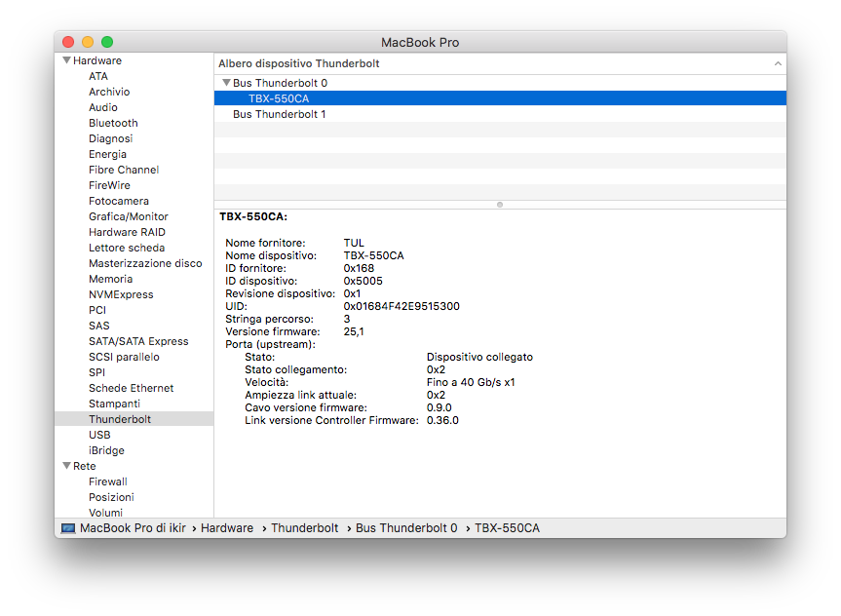
Task: Select Lettore scheda item
Action: (x=127, y=248)
